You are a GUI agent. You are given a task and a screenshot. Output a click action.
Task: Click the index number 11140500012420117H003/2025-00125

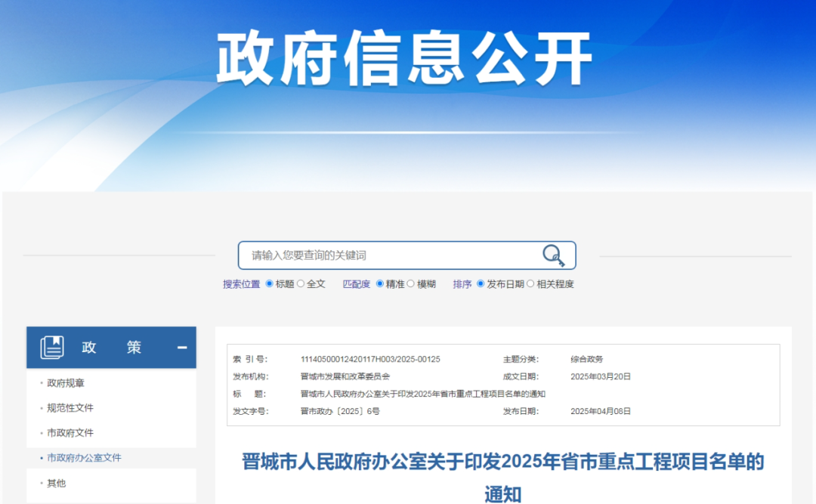[x=370, y=359]
